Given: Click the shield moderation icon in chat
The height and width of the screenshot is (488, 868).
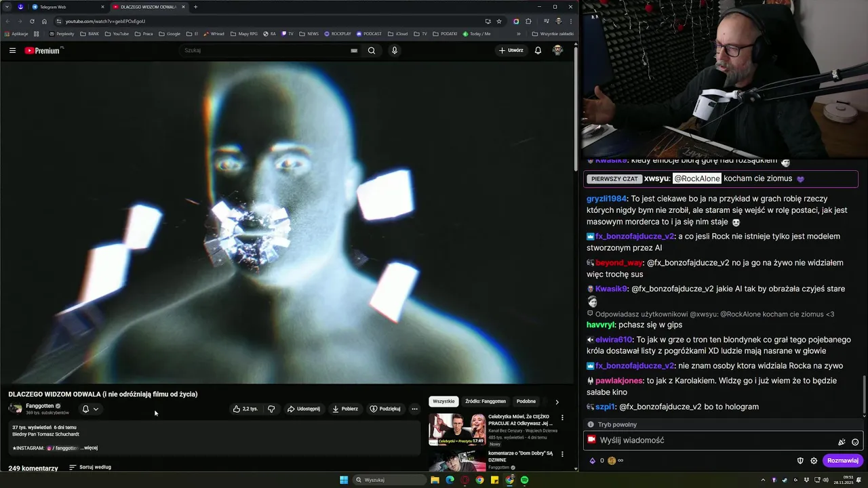Looking at the screenshot, I should tap(800, 460).
